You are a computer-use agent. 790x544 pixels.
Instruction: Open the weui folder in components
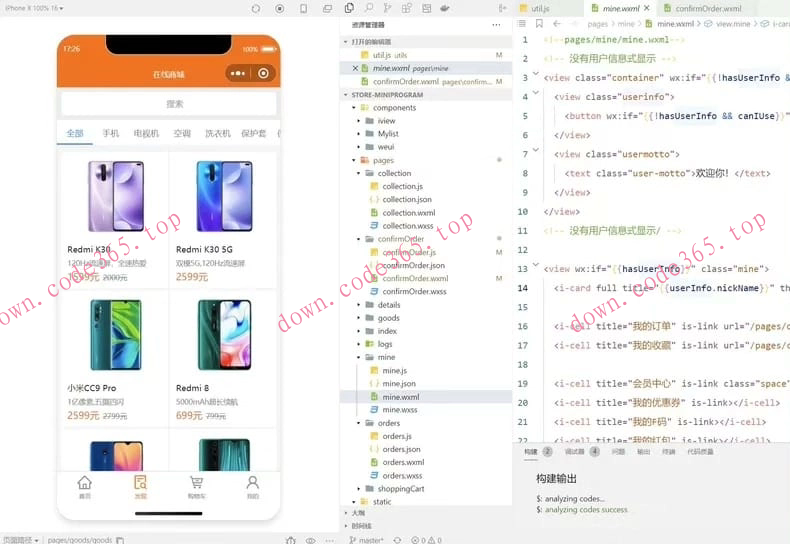386,147
